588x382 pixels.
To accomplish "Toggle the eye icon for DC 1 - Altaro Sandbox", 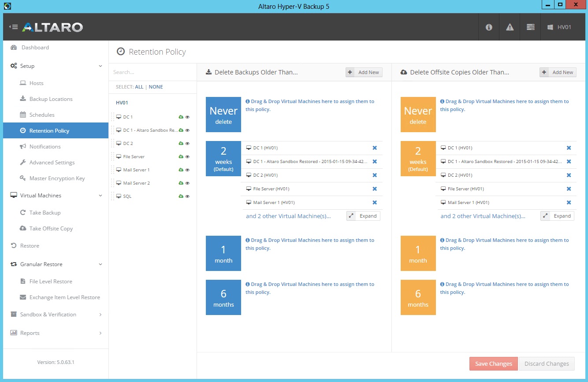I will tap(187, 130).
